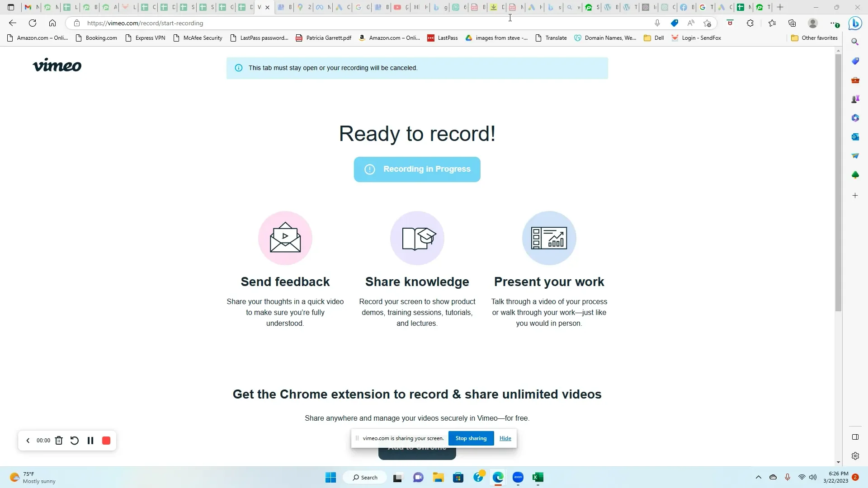Open the Windows Start menu
868x488 pixels.
click(331, 478)
